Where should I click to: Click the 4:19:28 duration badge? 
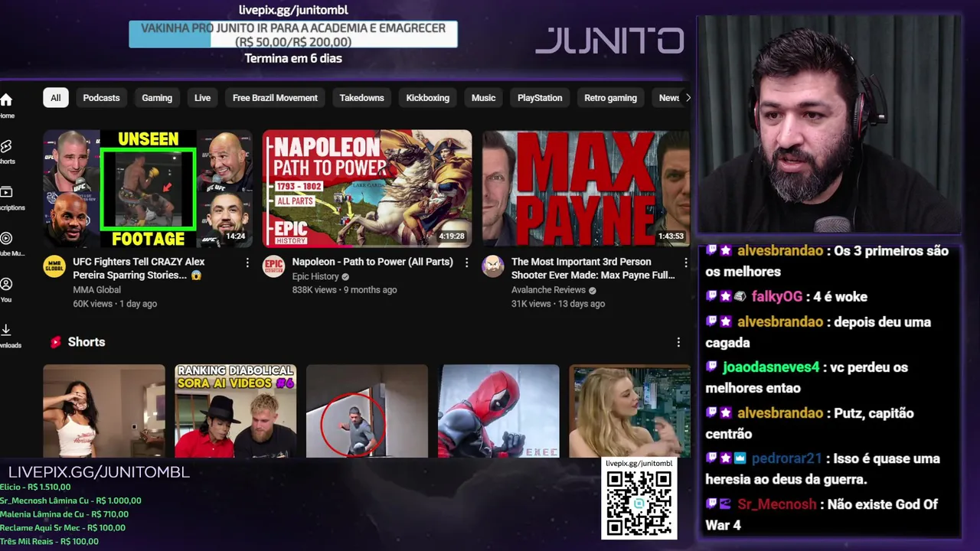(x=452, y=236)
